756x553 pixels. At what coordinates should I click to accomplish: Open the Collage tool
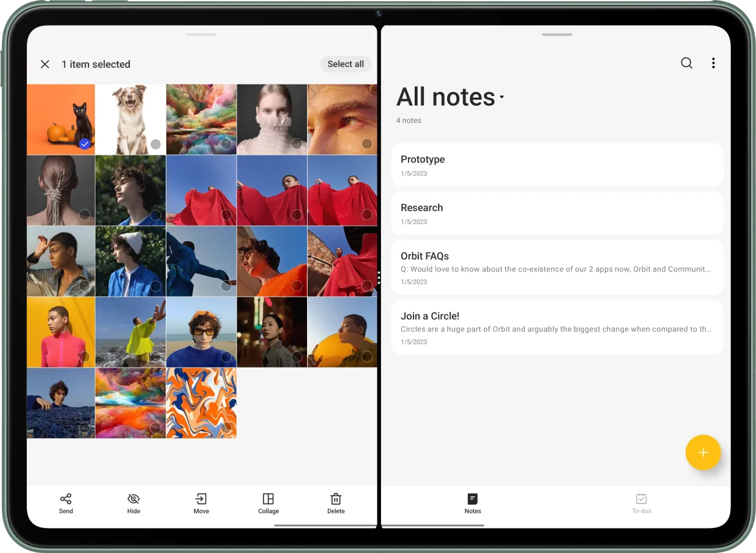268,499
